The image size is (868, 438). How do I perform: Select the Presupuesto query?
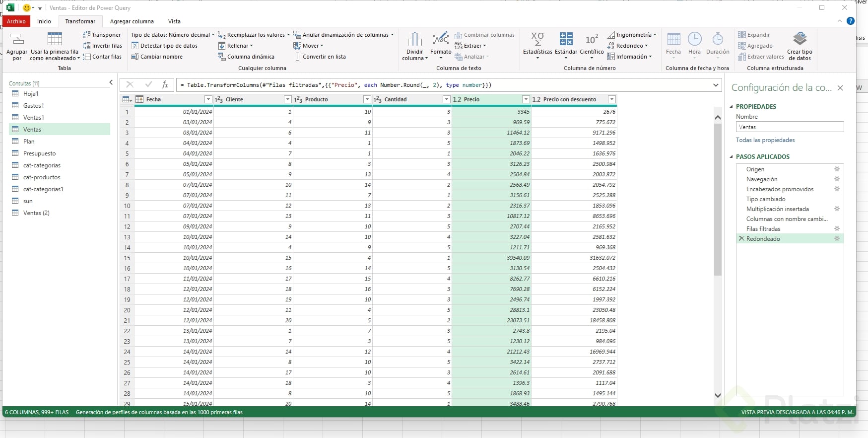click(60, 153)
